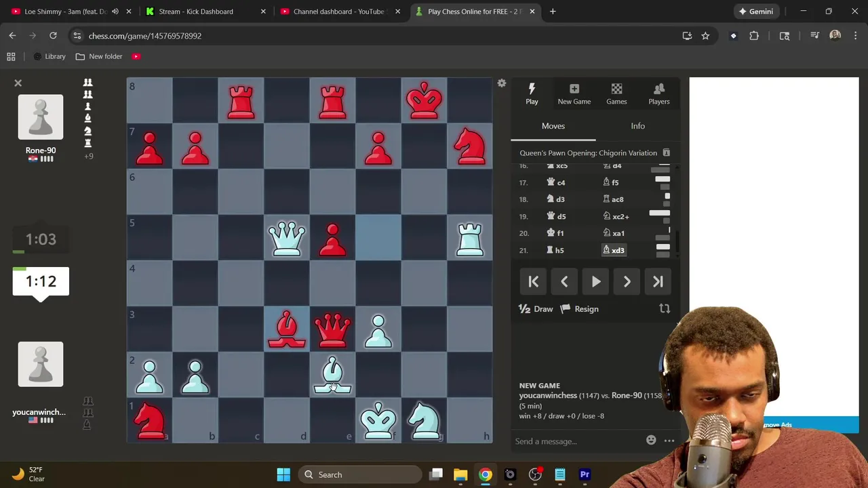Click the white bishop on e2
The width and height of the screenshot is (868, 488).
[332, 375]
